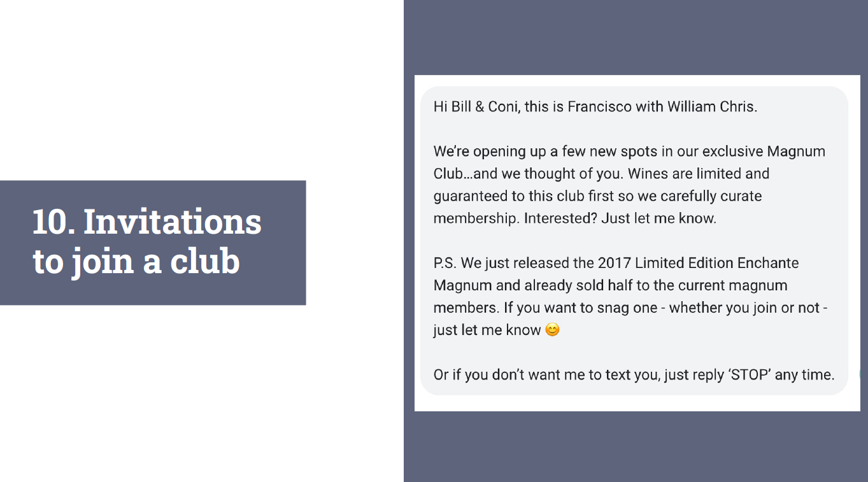Click the 'just let me know' text before emoji
Screen dimensions: 868x482
[x=487, y=330]
